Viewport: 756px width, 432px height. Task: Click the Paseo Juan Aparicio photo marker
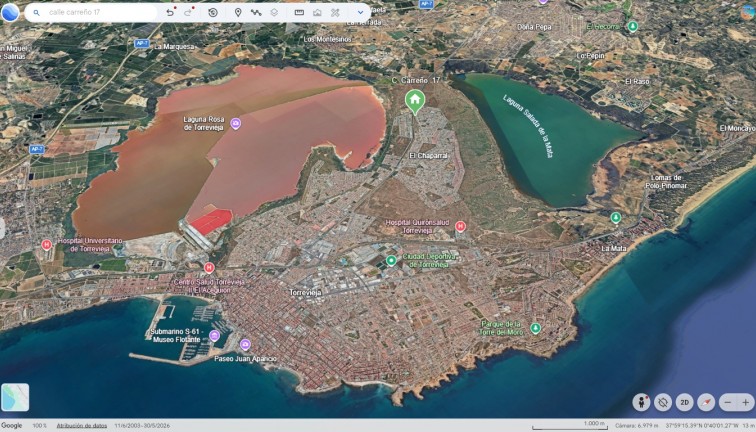click(x=245, y=345)
